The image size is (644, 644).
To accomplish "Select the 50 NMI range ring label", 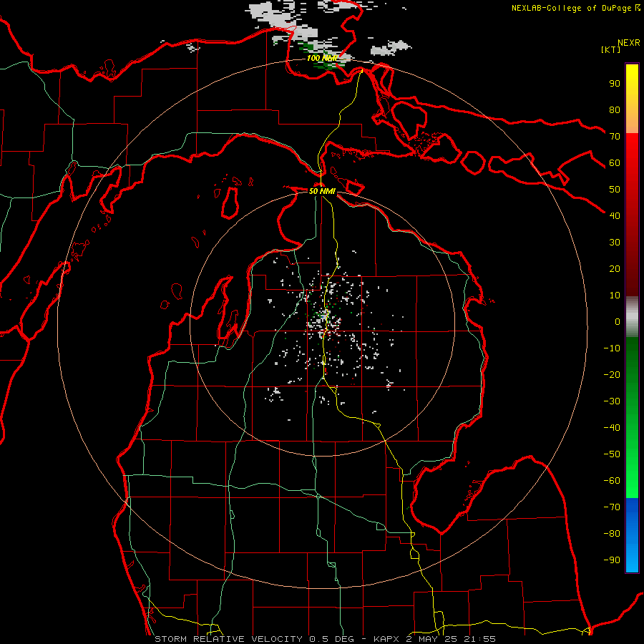I will [322, 191].
